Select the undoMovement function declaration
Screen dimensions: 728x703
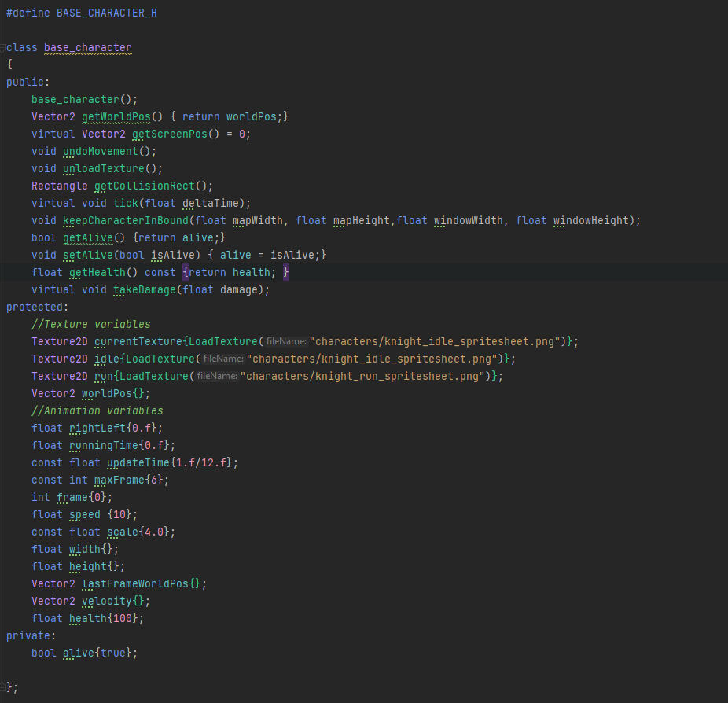[x=100, y=151]
